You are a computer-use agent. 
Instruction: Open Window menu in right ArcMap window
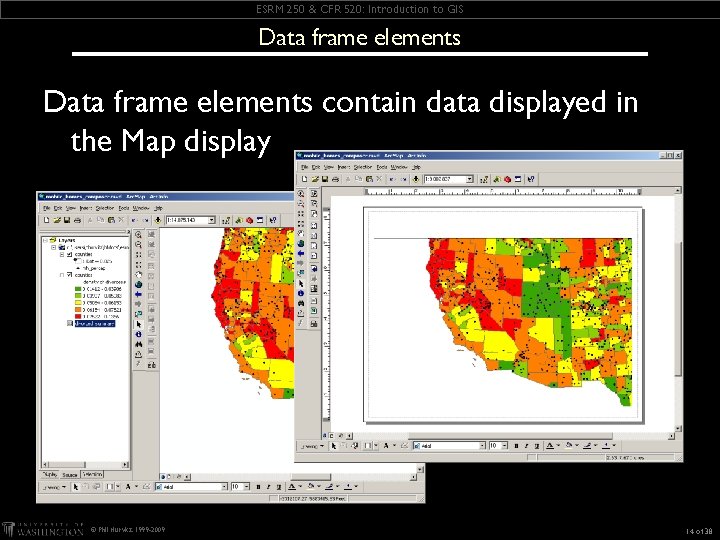point(399,167)
